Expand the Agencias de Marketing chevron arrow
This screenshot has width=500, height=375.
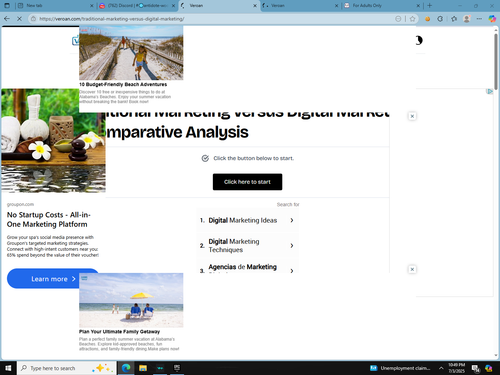point(292,270)
